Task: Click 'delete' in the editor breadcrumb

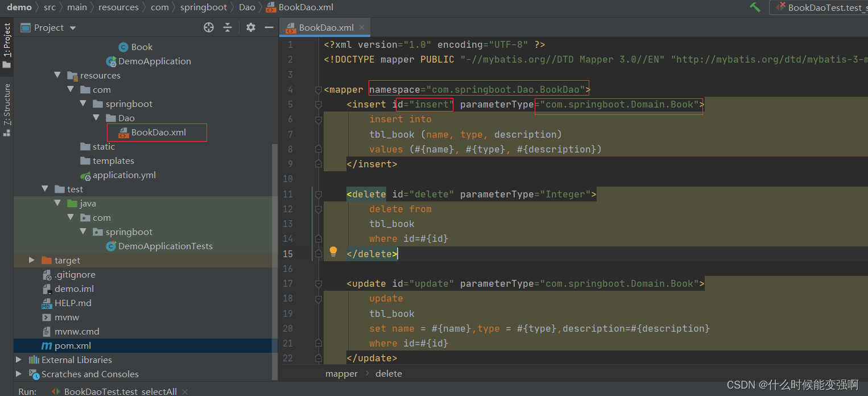Action: pyautogui.click(x=388, y=373)
